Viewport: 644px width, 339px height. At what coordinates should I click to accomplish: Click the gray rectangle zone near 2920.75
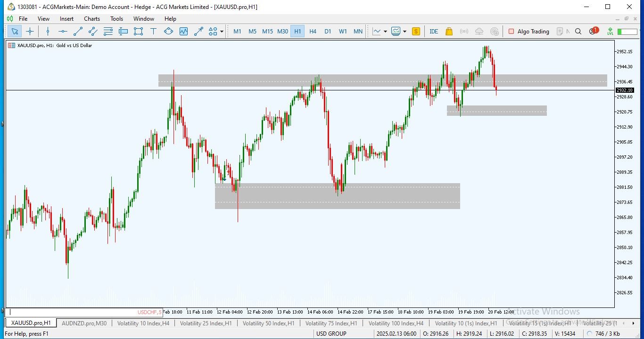point(496,111)
